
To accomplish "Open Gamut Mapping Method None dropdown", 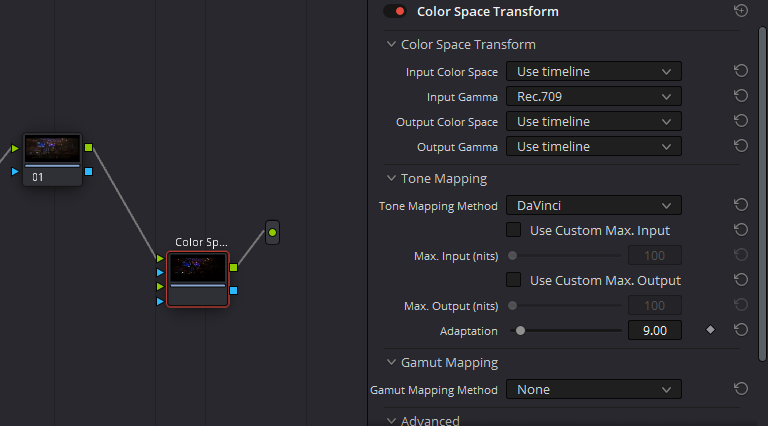I will (594, 389).
